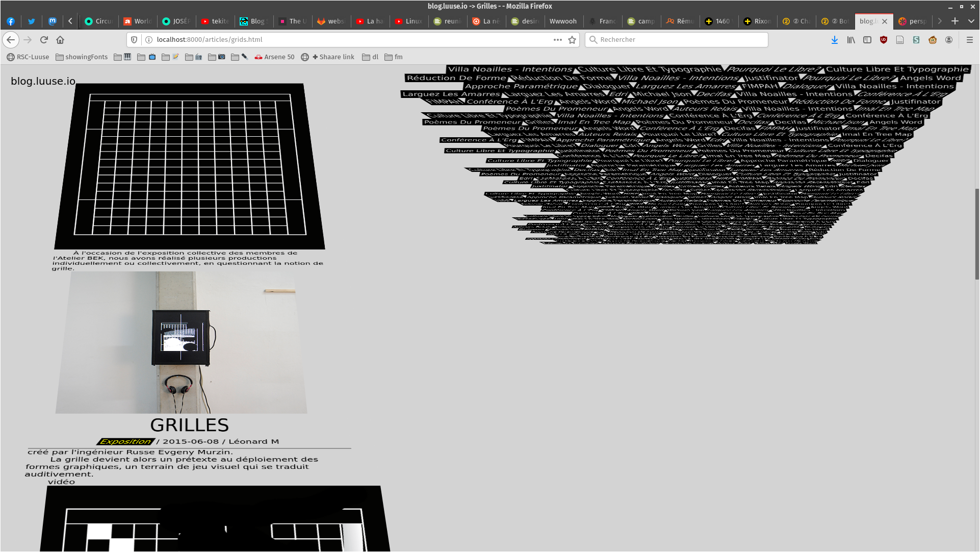Bookmark this page with the star
The image size is (980, 552).
click(572, 40)
